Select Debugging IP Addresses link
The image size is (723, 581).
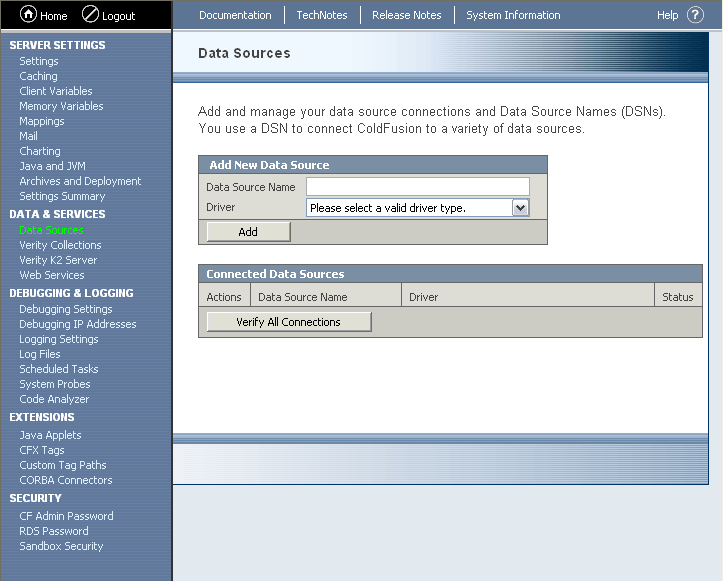pyautogui.click(x=77, y=324)
